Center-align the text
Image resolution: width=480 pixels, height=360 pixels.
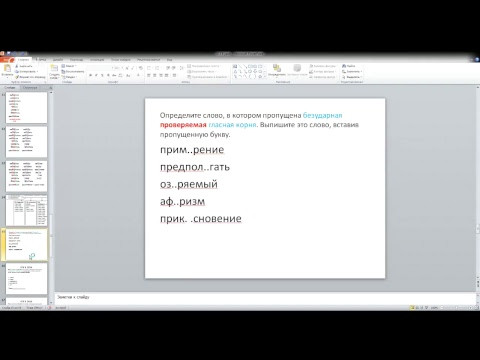click(x=155, y=75)
